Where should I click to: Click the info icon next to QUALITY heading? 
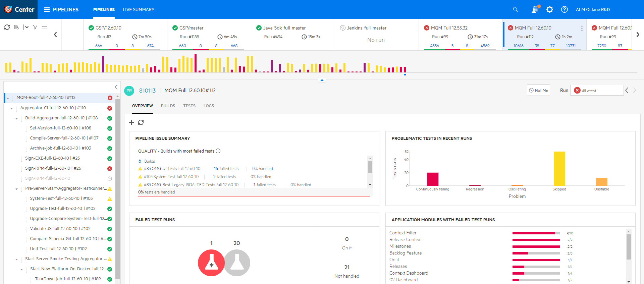coord(218,151)
